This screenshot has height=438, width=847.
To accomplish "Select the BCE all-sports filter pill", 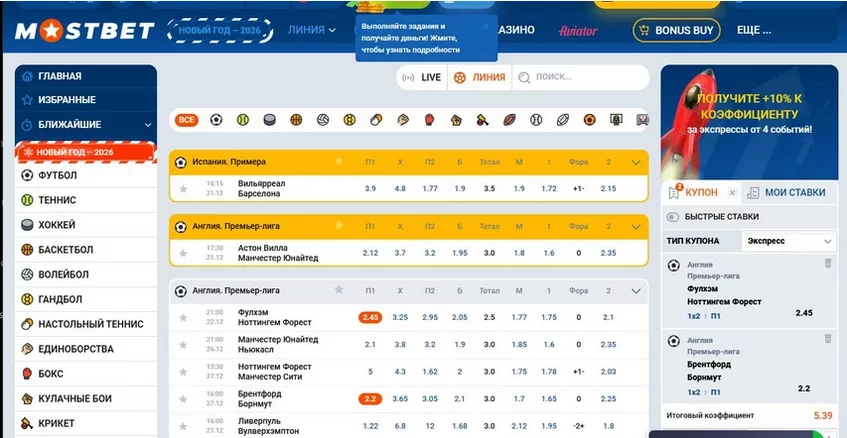I will point(186,120).
